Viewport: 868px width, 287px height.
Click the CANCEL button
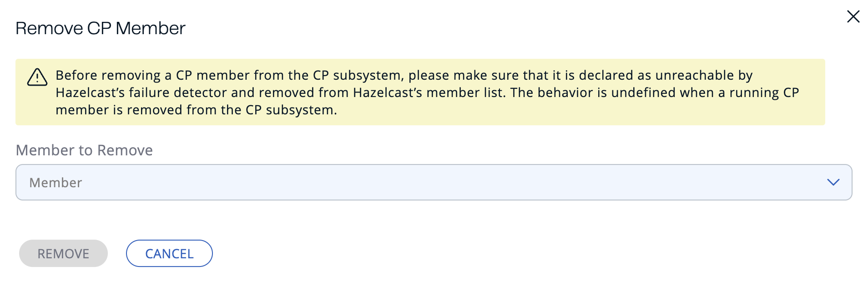[x=169, y=253]
